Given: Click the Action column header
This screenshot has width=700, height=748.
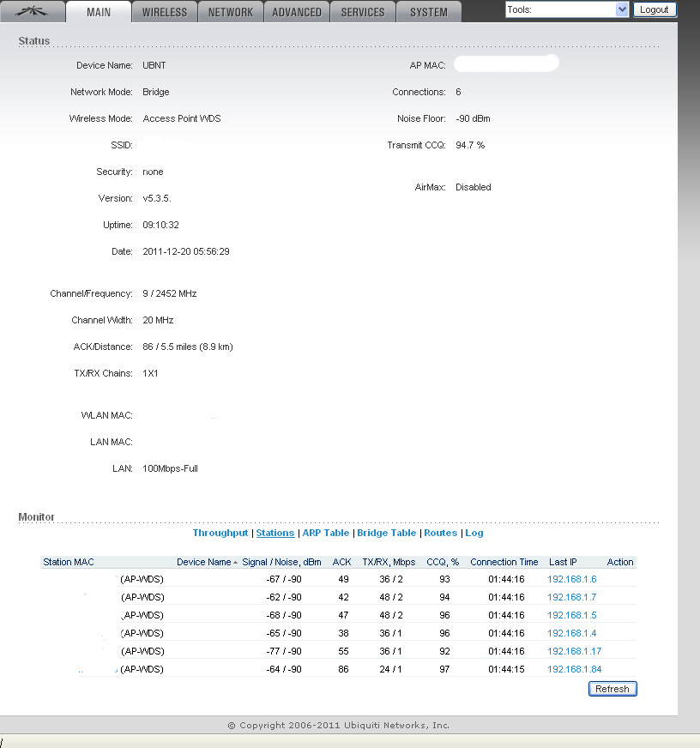Looking at the screenshot, I should (x=620, y=562).
